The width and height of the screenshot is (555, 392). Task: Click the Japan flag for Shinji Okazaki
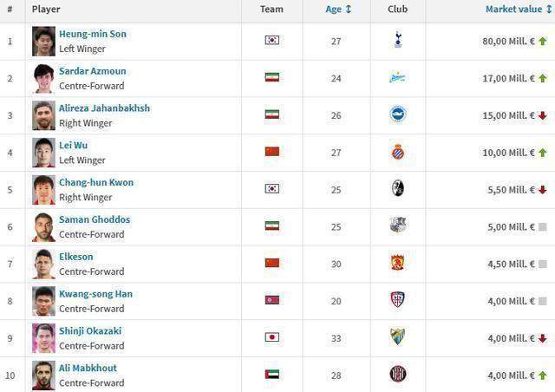271,337
